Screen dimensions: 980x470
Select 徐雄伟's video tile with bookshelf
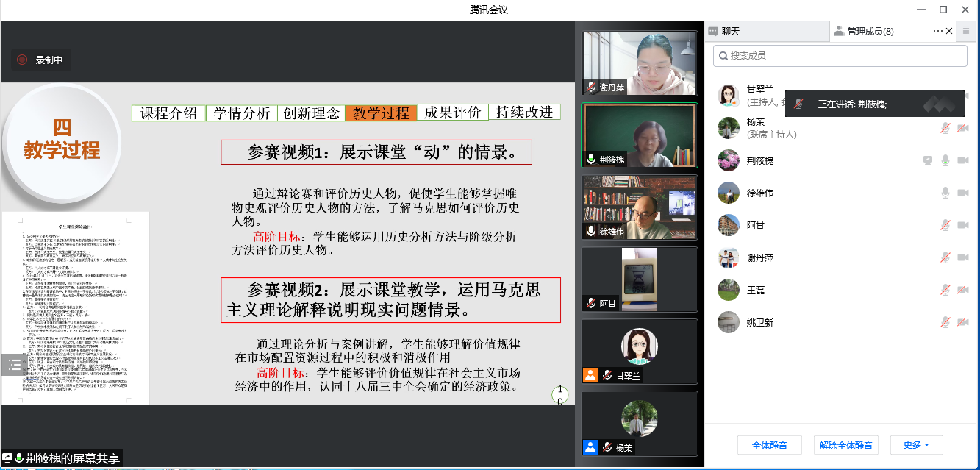pos(639,207)
